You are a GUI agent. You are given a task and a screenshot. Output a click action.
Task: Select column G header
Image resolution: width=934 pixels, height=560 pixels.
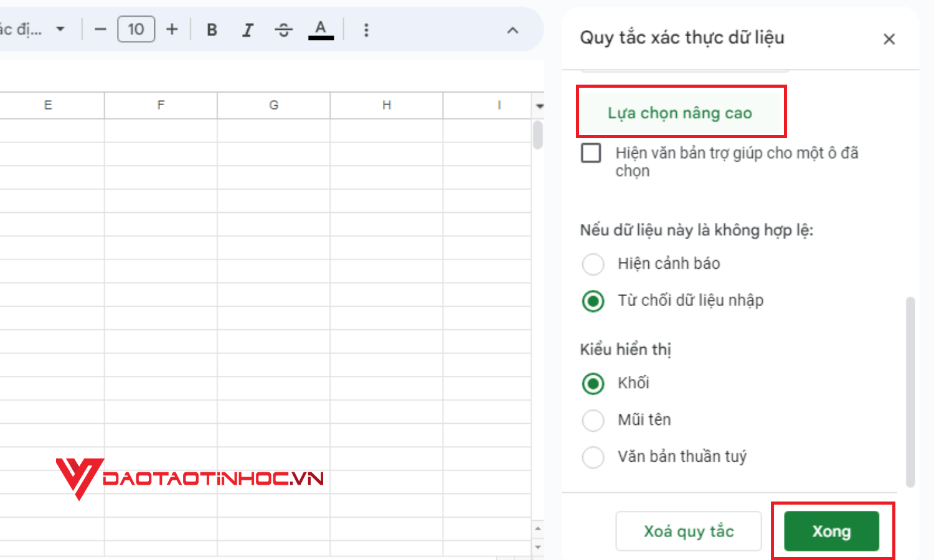point(273,105)
